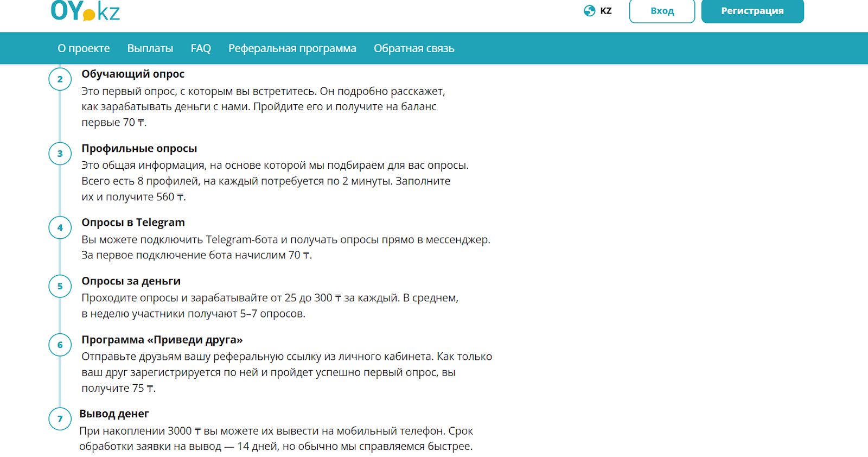Open the KZ region selector
Screen dimensions: 868x457
[606, 11]
